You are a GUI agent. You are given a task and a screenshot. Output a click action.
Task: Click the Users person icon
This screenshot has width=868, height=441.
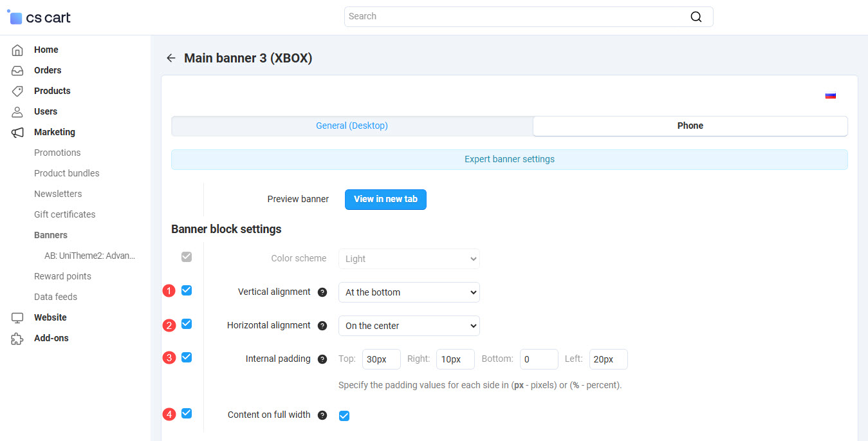(x=17, y=111)
